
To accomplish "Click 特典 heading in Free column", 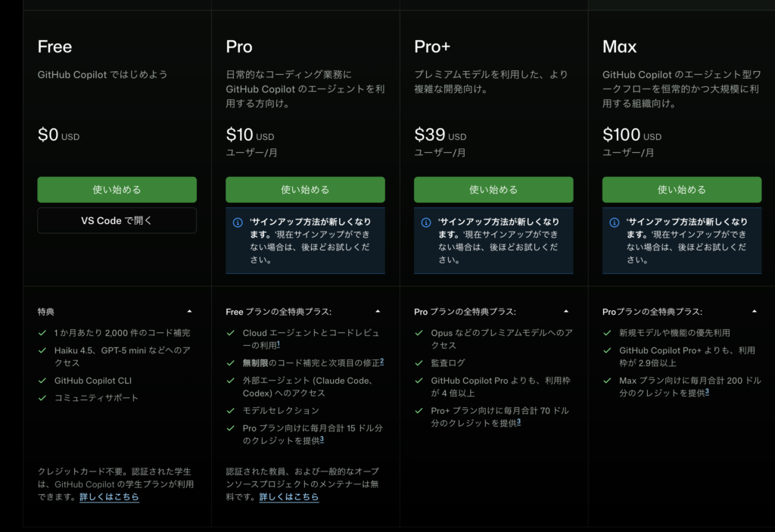I will coord(46,312).
